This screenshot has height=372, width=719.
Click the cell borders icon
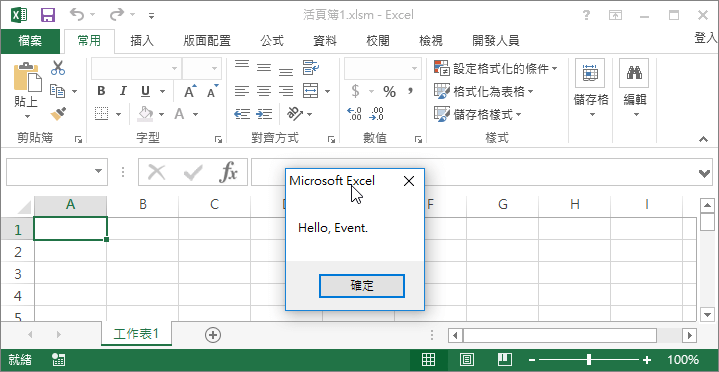coord(101,114)
